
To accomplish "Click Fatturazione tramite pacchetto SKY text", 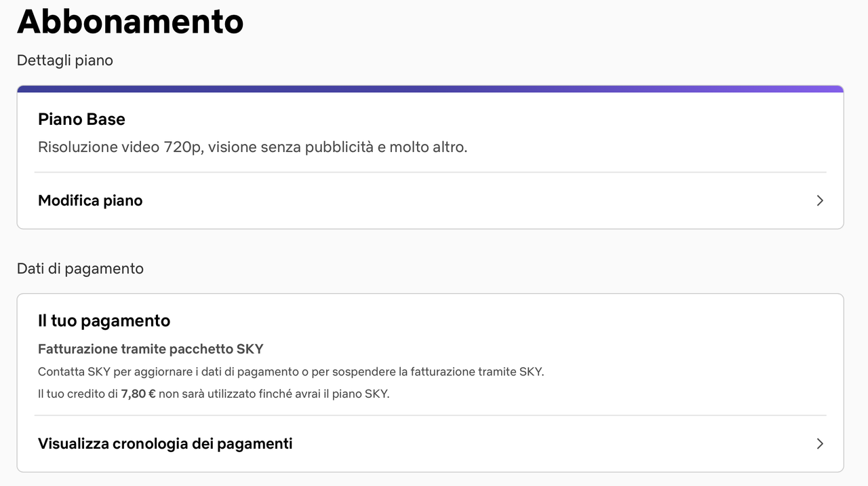I will 151,349.
